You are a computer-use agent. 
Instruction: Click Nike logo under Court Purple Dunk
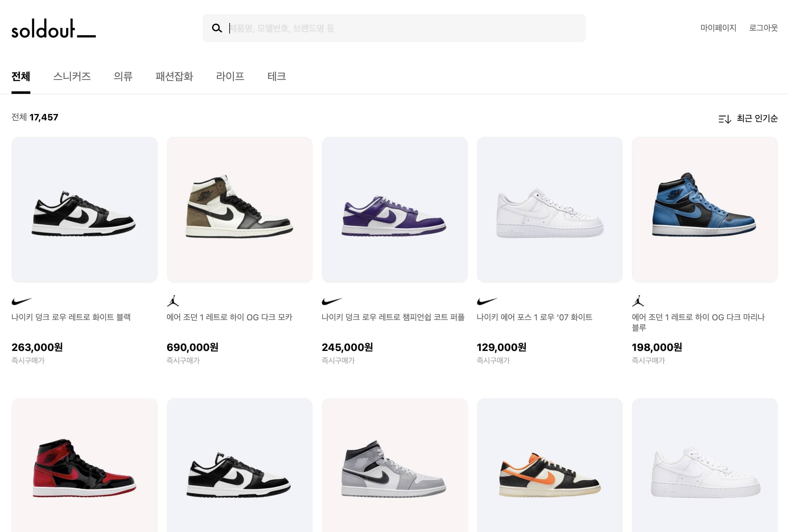332,301
